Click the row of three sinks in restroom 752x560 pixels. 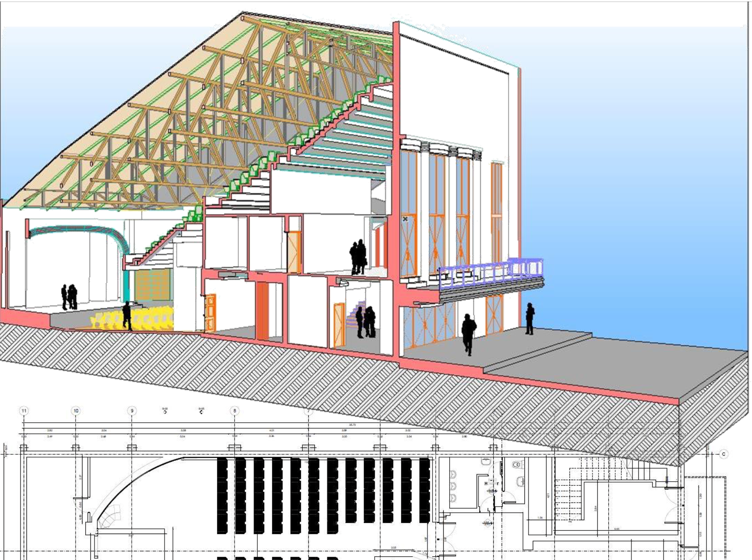pyautogui.click(x=453, y=487)
